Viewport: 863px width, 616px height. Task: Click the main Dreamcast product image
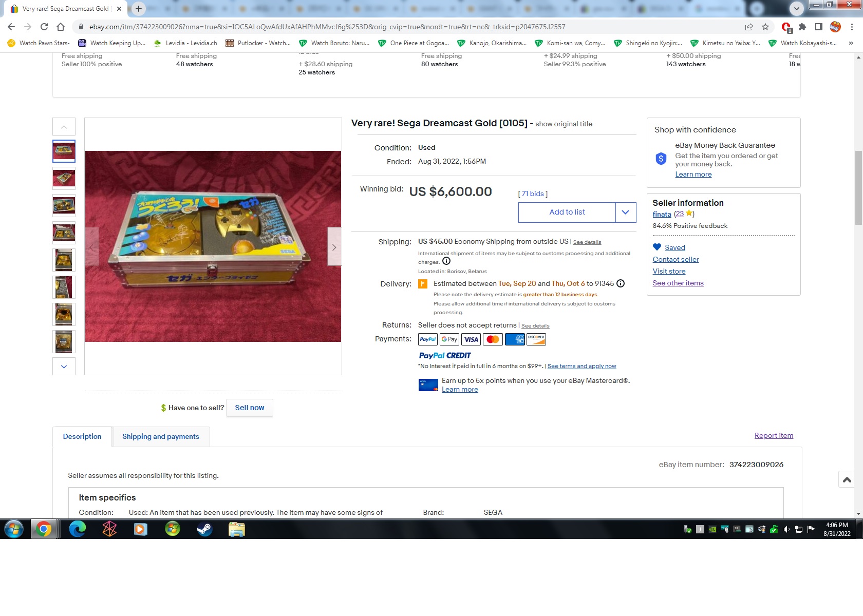[x=213, y=246]
